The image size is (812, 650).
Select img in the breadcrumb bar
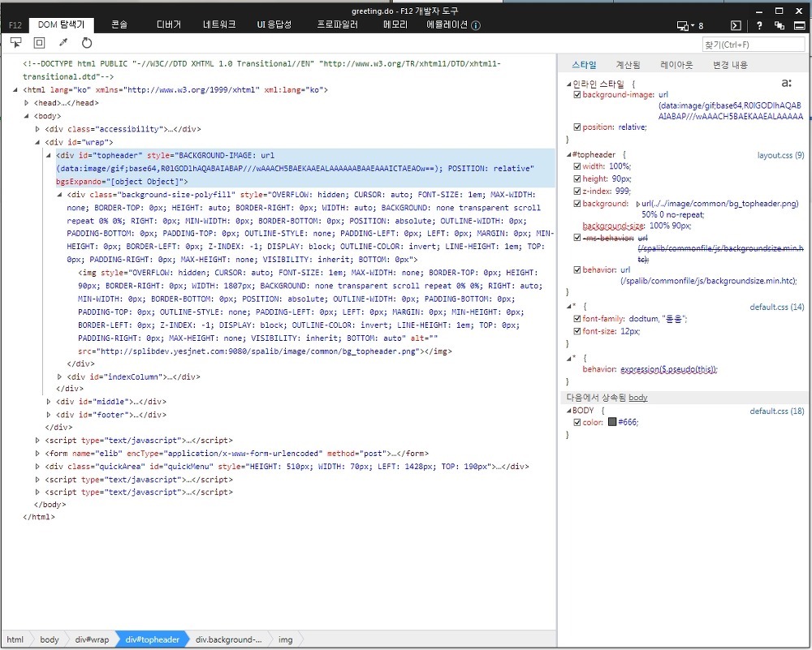pos(285,639)
